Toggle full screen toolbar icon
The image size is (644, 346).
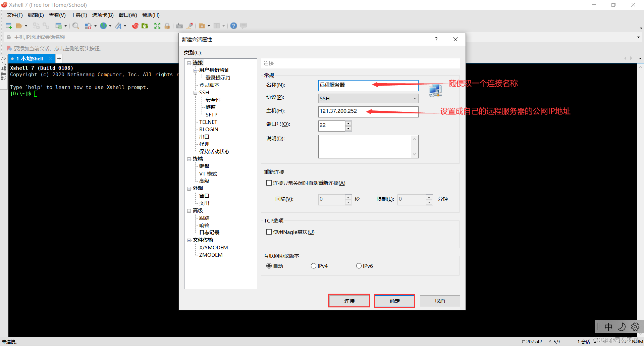tap(157, 26)
